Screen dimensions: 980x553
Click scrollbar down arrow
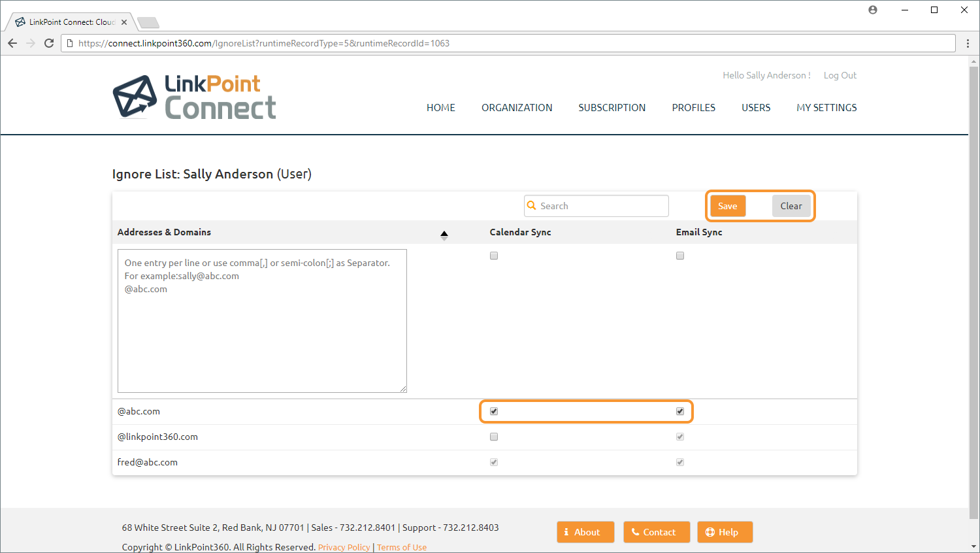coord(974,546)
